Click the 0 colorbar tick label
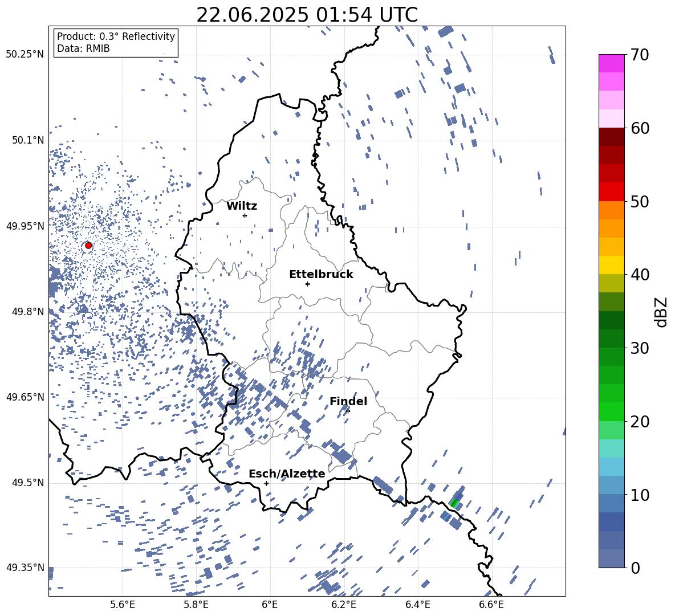 click(635, 568)
